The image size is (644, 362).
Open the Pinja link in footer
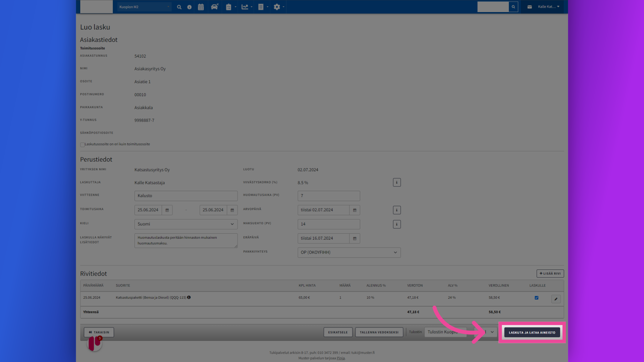pos(340,358)
